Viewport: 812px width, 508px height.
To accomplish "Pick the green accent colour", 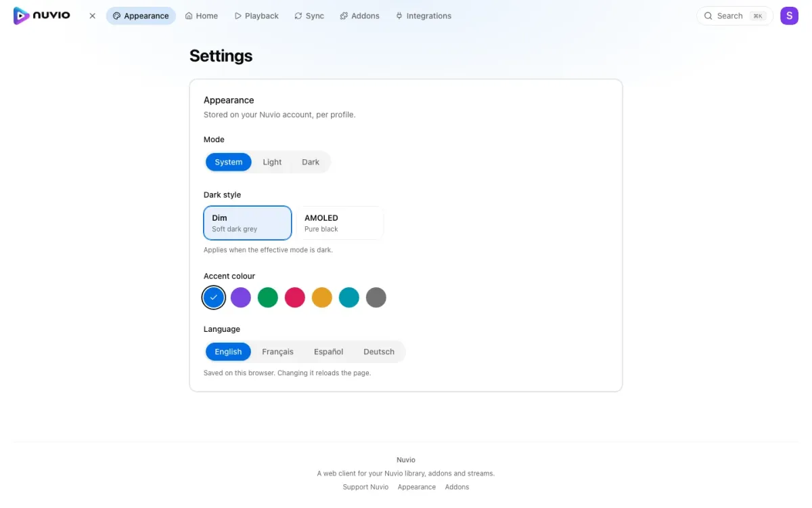I will (268, 297).
